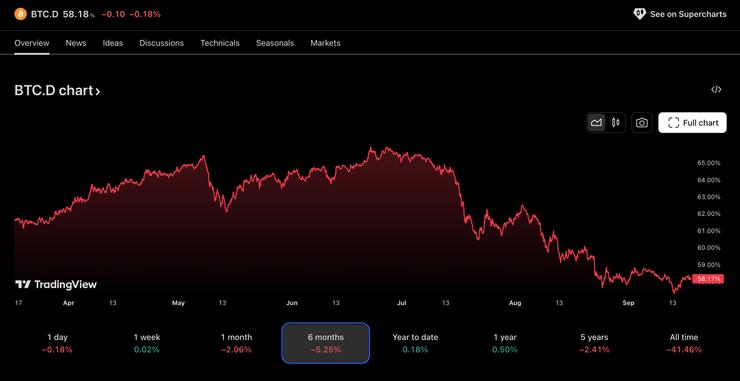Viewport: 740px width, 381px height.
Task: Open the embed code icon
Action: (716, 90)
